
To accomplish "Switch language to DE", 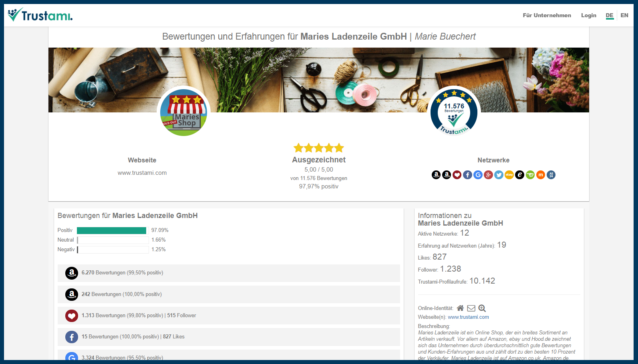I will [x=610, y=15].
